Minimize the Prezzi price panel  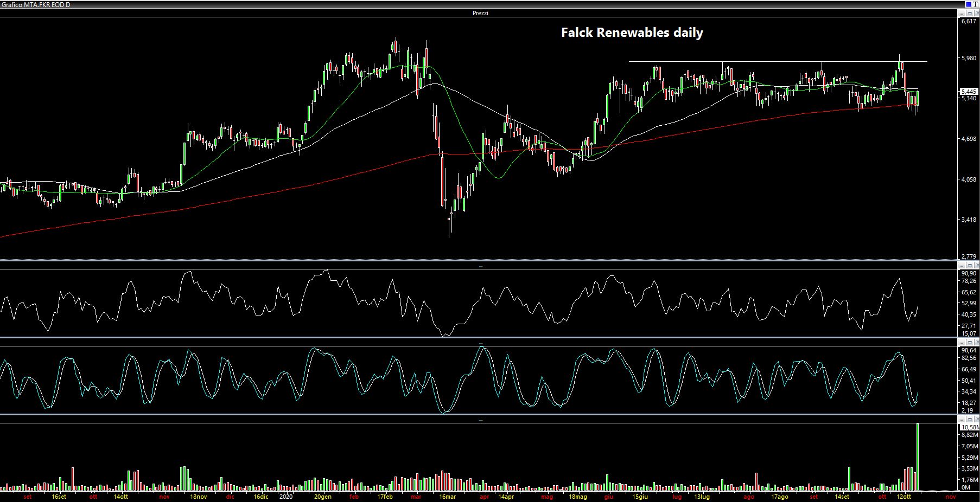point(962,12)
